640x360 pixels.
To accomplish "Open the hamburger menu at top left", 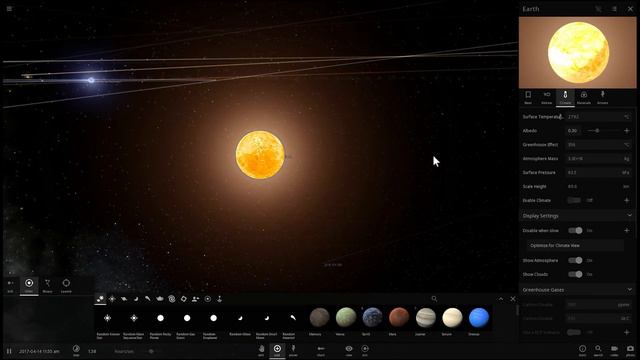I will tap(9, 8).
